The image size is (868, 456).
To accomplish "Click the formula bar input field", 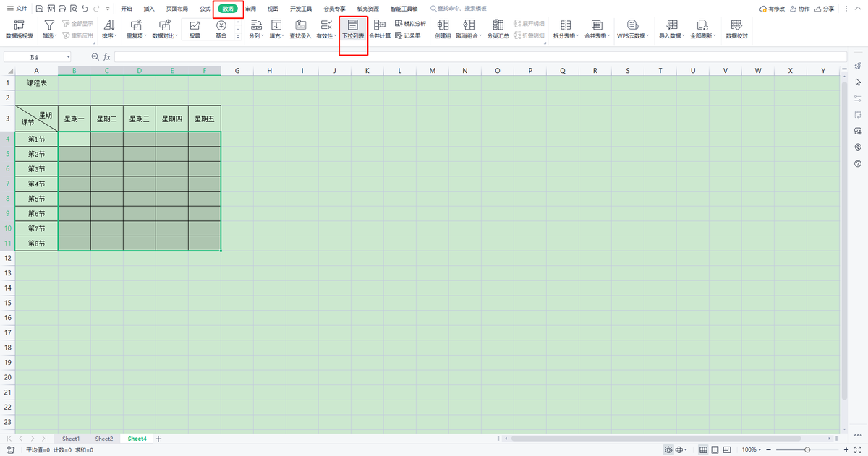I will [x=477, y=56].
